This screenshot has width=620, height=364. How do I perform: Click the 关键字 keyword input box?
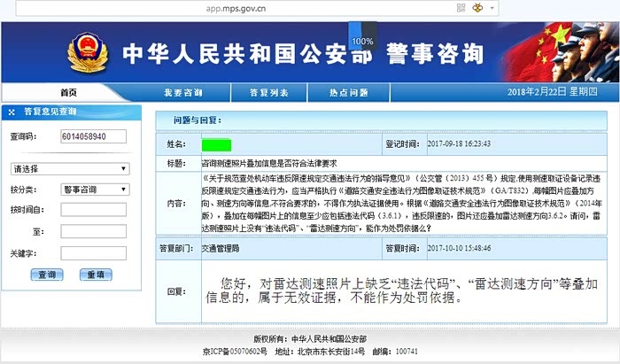click(94, 252)
